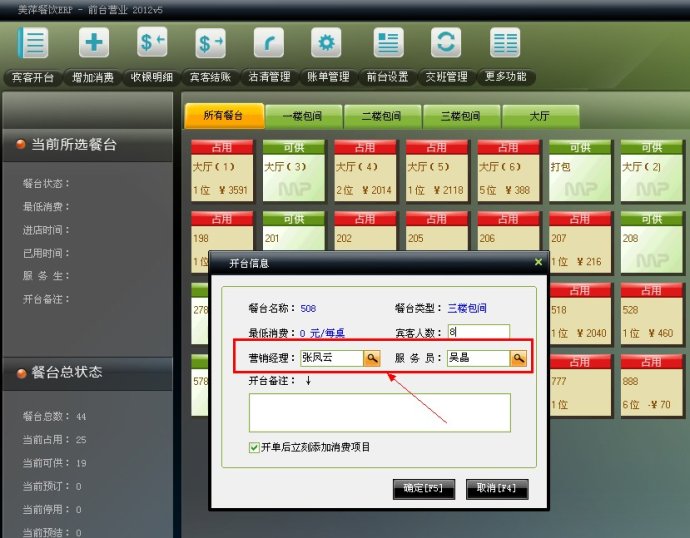Viewport: 690px width, 538px height.
Task: Click the 交班管理 refresh icon
Action: pos(446,44)
